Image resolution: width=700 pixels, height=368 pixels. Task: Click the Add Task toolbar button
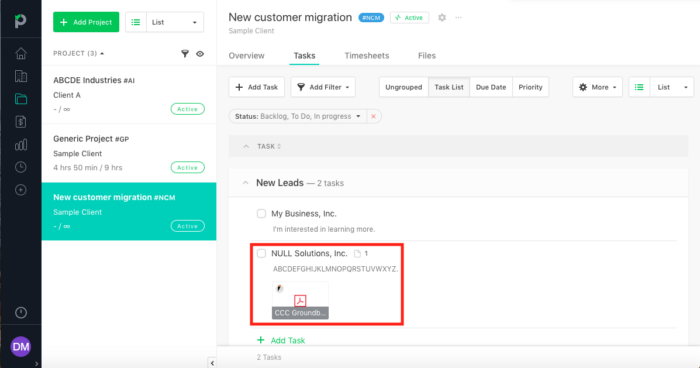click(257, 87)
